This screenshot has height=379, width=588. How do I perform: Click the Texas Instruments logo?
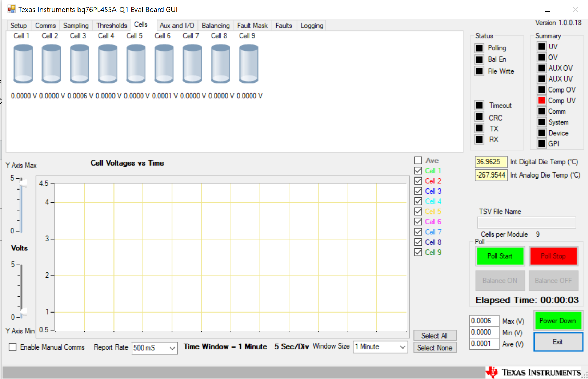click(x=533, y=372)
